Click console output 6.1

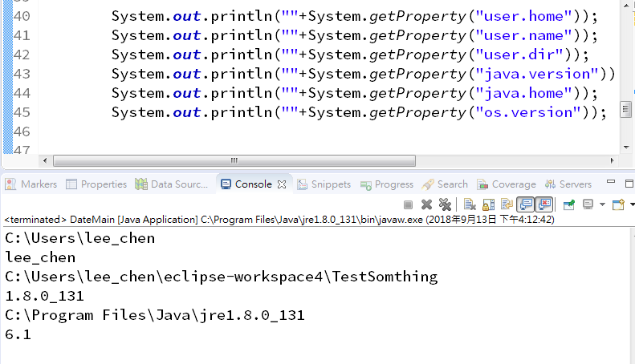coord(18,334)
